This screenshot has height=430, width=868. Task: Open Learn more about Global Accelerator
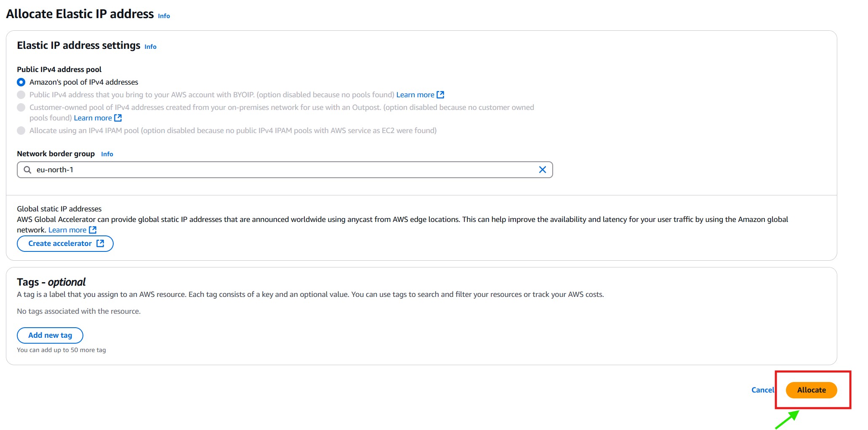point(67,230)
